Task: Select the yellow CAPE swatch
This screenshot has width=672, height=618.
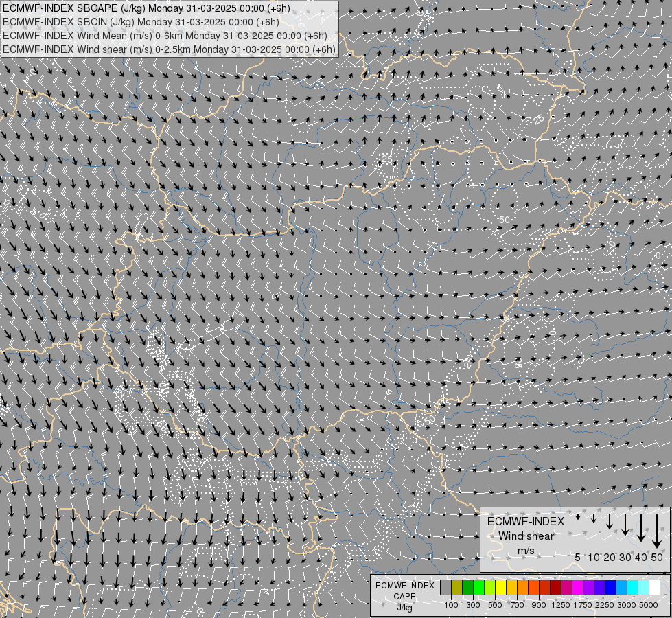Action: tap(501, 587)
